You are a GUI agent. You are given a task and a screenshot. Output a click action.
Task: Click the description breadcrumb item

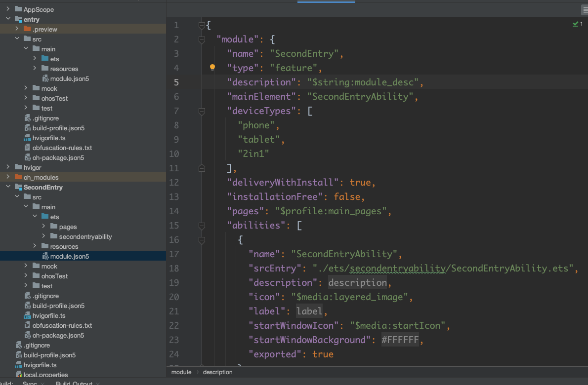(217, 372)
